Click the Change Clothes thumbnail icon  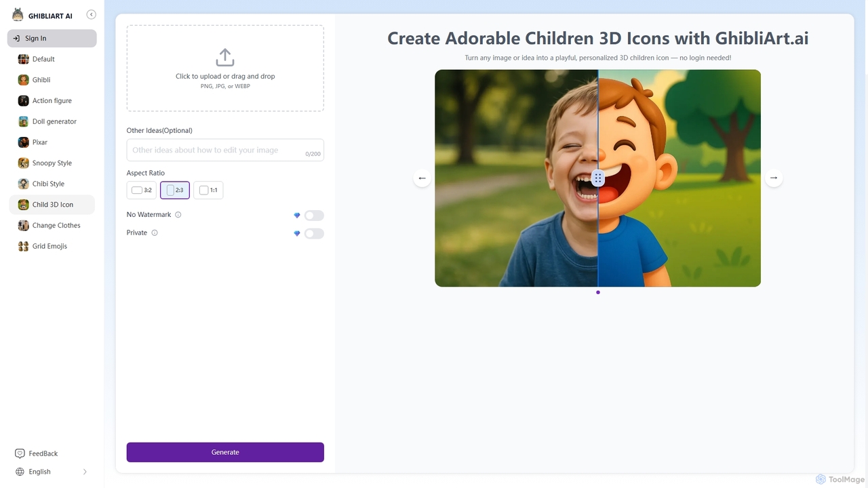click(x=24, y=225)
